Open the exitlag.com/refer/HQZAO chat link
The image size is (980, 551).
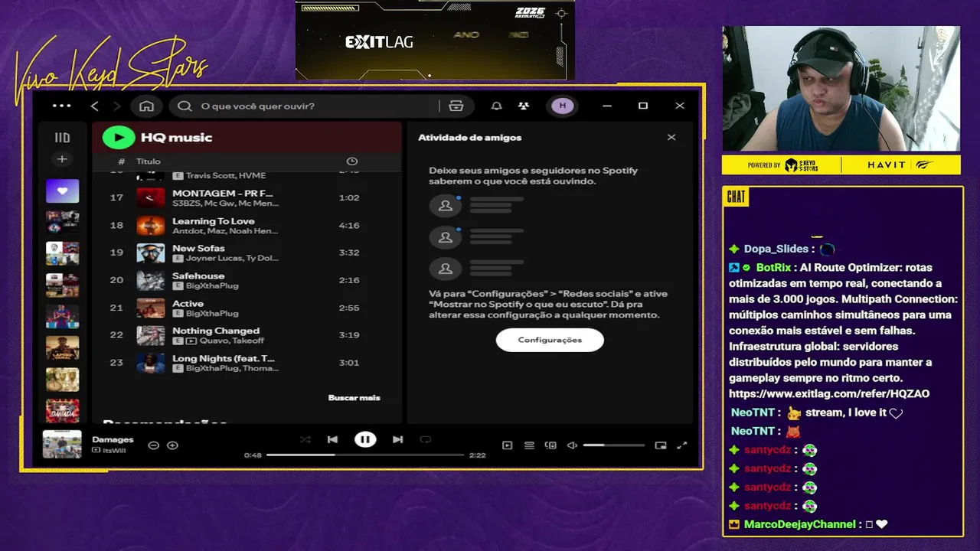pyautogui.click(x=829, y=394)
